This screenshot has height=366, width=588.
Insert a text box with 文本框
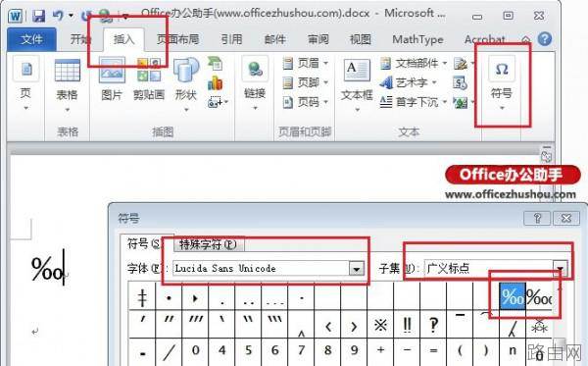point(357,85)
